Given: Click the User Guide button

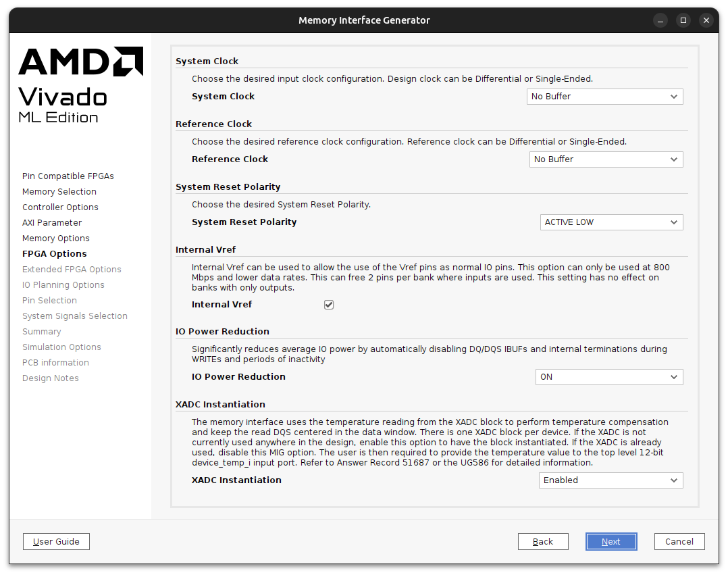Looking at the screenshot, I should coord(56,541).
